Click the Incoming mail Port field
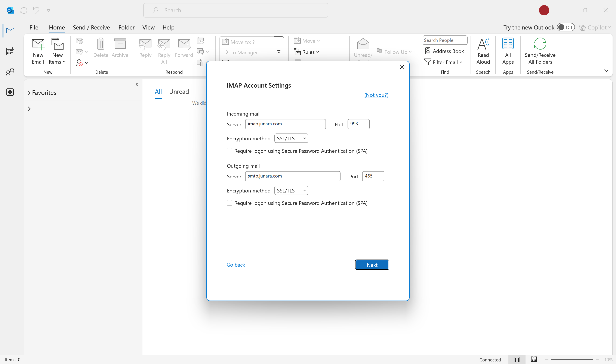The image size is (616, 364). click(x=358, y=124)
